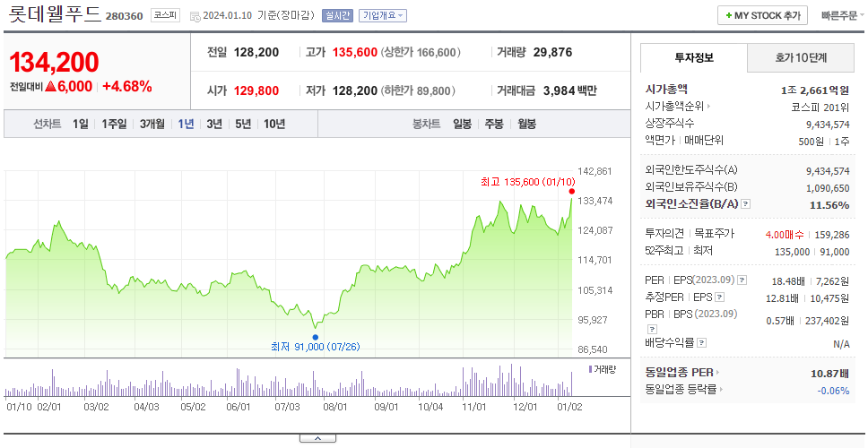
Task: Open arrow beside 동일업종 등락률
Action: pyautogui.click(x=721, y=390)
